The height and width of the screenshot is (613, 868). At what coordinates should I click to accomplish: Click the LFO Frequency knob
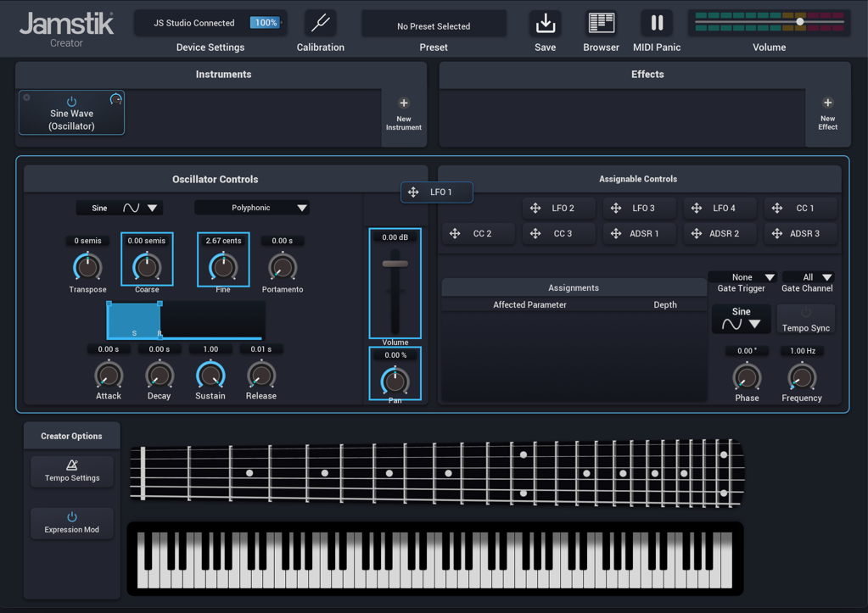click(802, 377)
